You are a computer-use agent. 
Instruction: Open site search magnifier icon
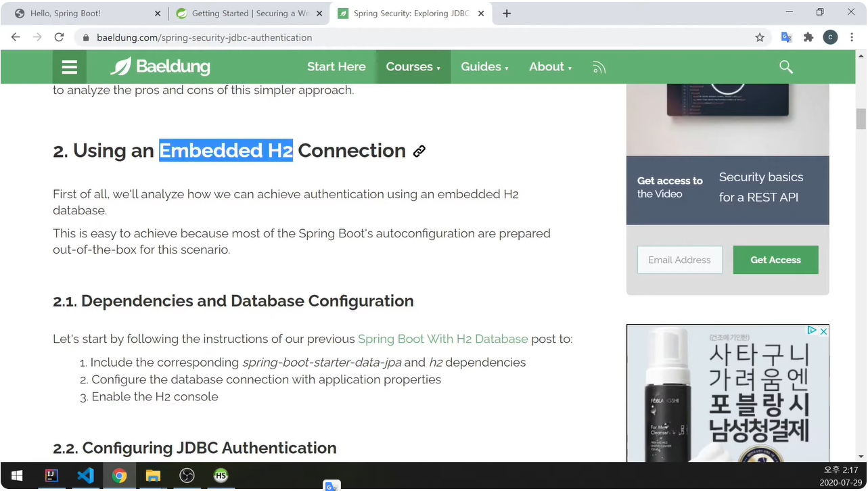tap(785, 66)
